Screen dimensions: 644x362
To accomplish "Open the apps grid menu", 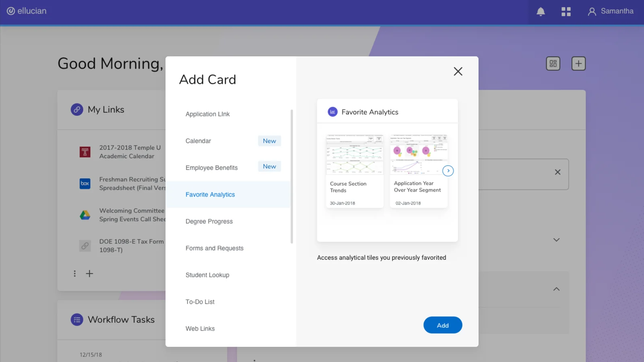I will 566,12.
